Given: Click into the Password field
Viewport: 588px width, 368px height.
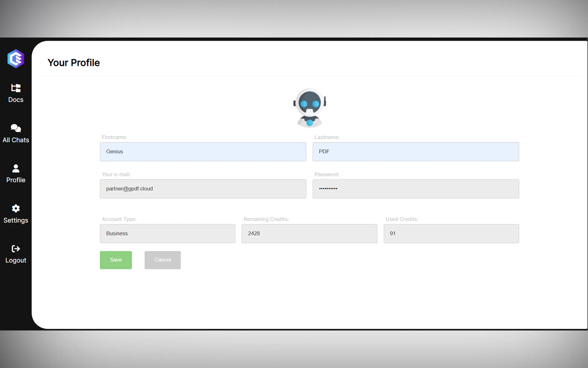Looking at the screenshot, I should (416, 189).
